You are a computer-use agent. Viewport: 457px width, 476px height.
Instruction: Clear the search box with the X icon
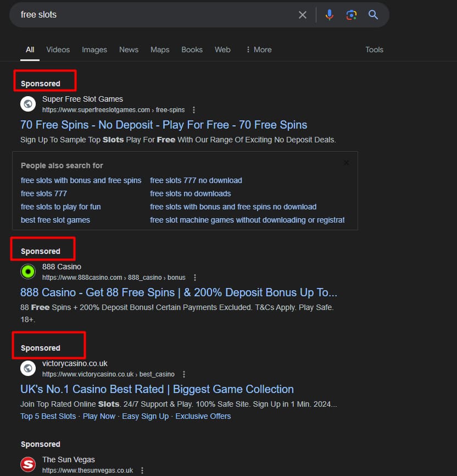point(302,15)
